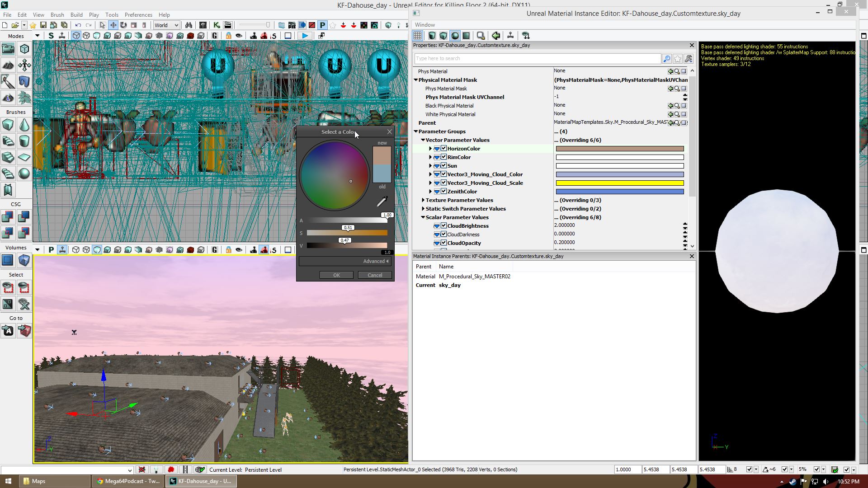The height and width of the screenshot is (488, 868).
Task: Select the Sphere brush builder
Action: coord(24,174)
